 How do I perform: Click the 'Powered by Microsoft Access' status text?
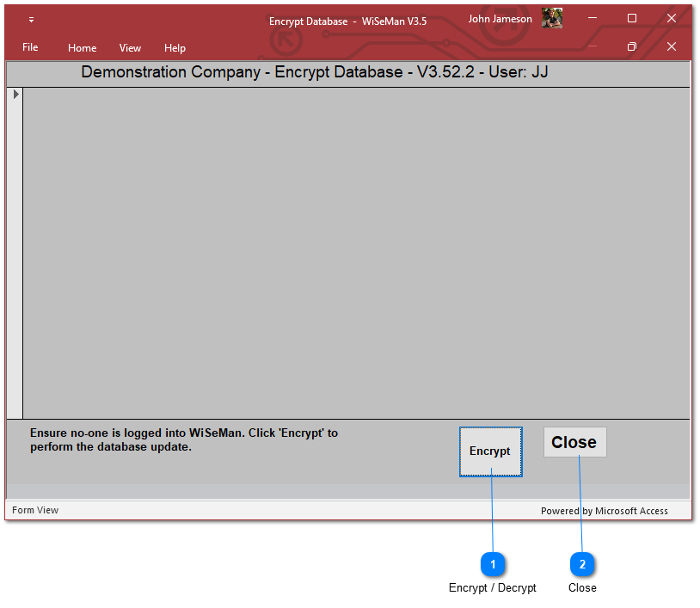coord(604,511)
